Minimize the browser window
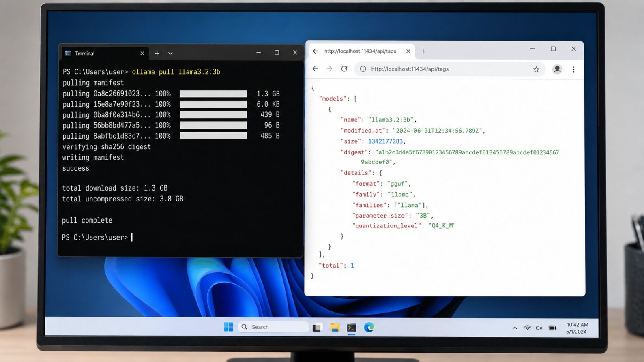This screenshot has height=362, width=644. [x=532, y=49]
